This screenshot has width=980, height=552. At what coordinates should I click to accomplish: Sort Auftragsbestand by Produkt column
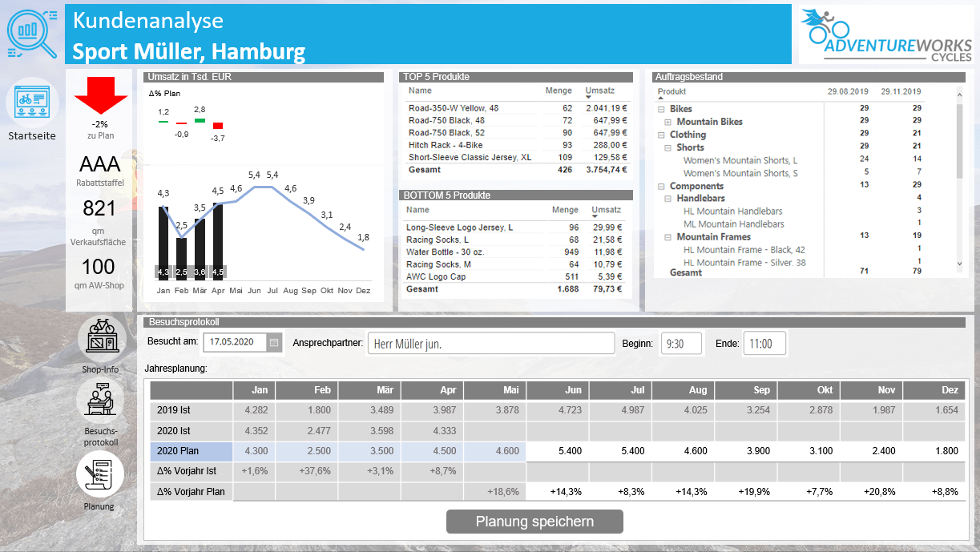coord(671,92)
